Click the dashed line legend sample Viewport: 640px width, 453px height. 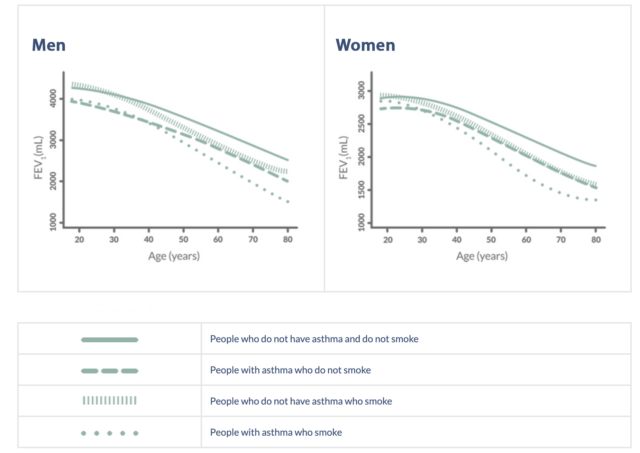click(x=110, y=371)
